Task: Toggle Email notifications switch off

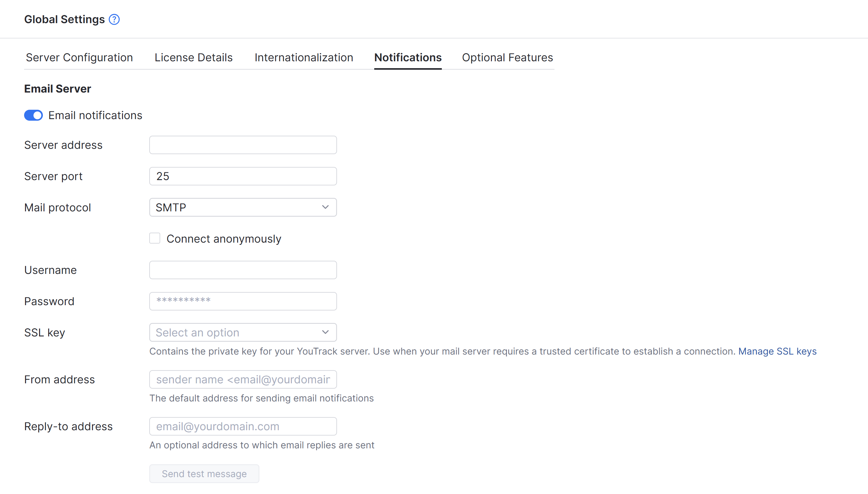Action: point(33,115)
